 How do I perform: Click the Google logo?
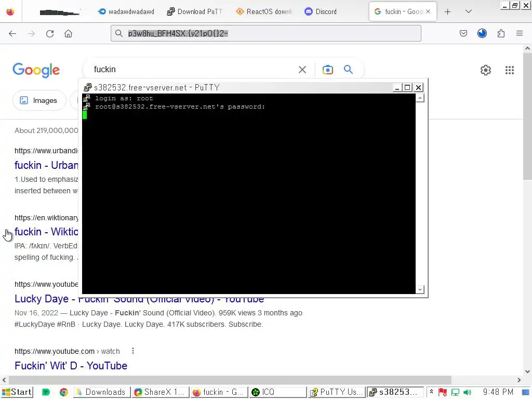coord(36,70)
